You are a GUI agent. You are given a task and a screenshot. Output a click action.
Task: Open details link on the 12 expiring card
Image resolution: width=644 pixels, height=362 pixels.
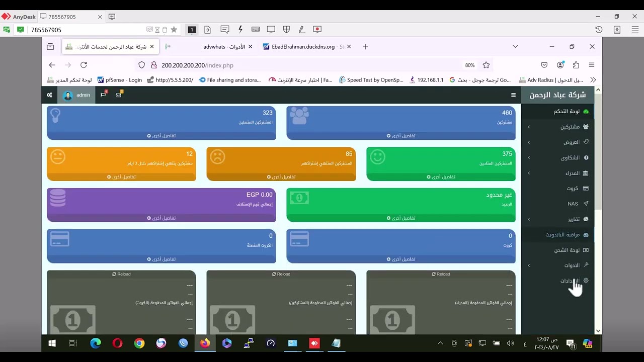point(122,177)
